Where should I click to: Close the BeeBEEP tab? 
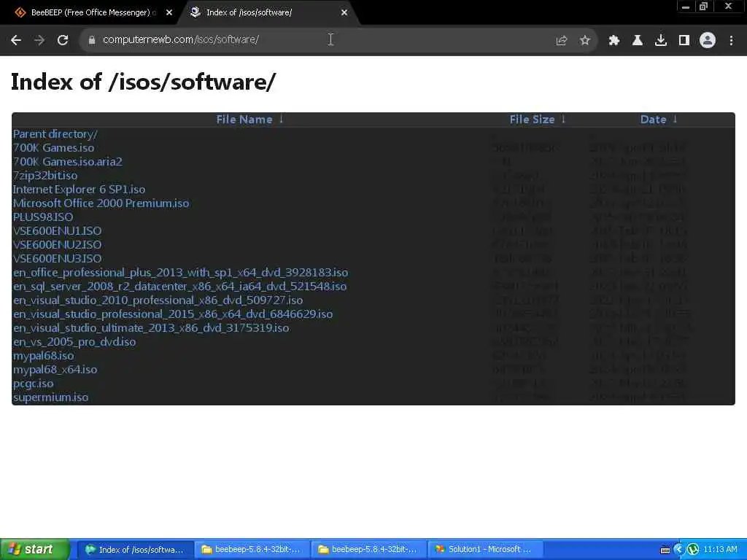click(169, 13)
